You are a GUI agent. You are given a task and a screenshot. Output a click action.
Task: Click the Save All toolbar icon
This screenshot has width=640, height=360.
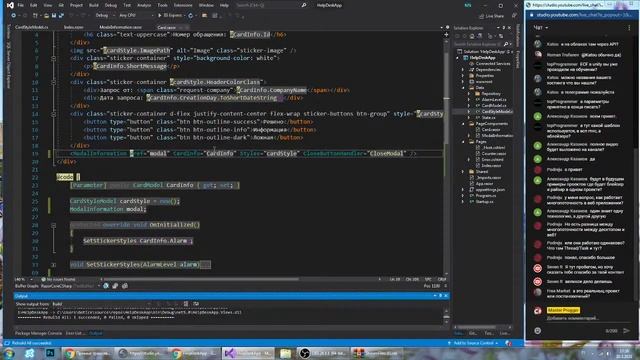click(x=61, y=16)
